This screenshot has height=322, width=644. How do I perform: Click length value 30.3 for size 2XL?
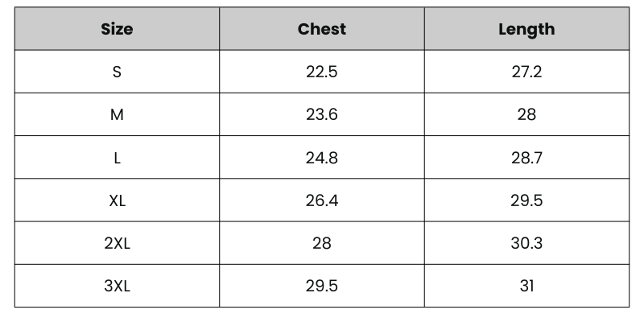526,243
